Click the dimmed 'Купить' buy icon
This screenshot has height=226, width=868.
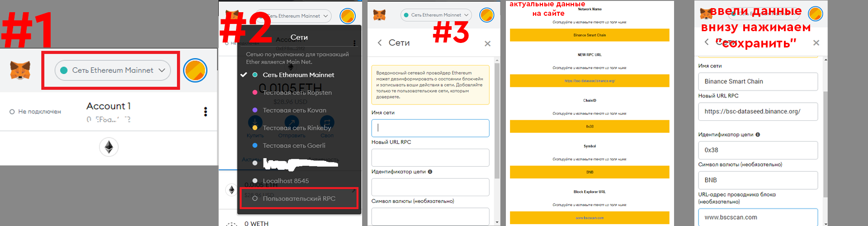[255, 122]
